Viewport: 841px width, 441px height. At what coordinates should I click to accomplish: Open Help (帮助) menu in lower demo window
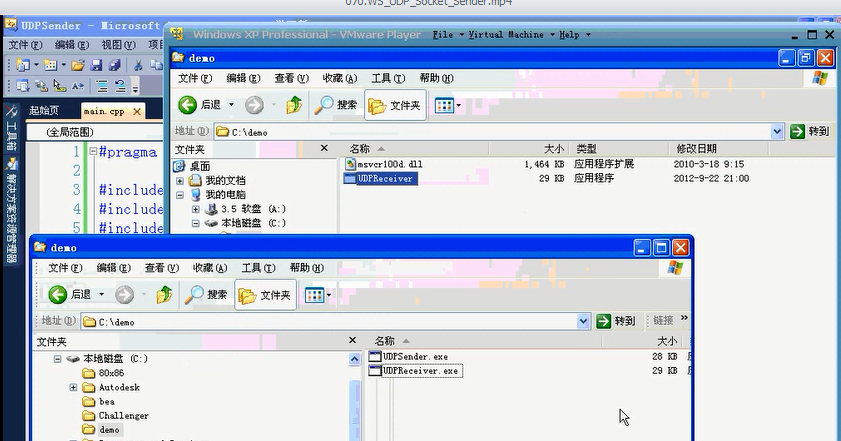(306, 268)
